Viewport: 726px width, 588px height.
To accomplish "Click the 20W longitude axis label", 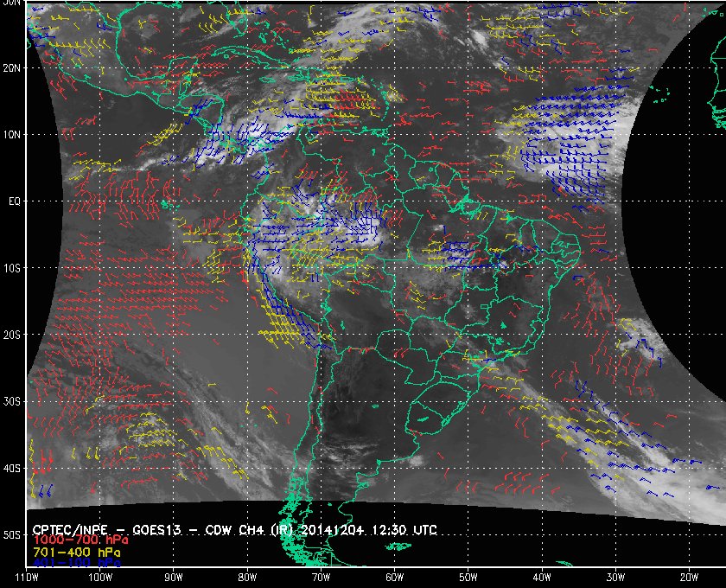I will pos(689,578).
